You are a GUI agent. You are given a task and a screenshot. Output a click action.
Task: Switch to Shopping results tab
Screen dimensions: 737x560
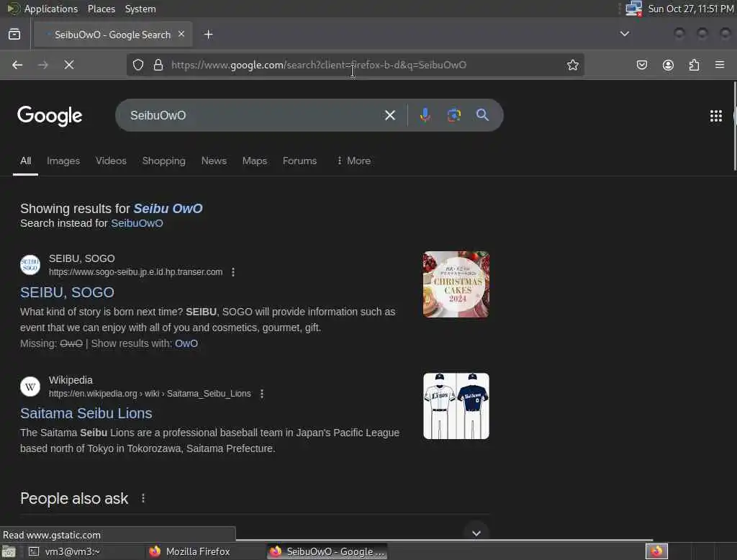click(x=163, y=161)
